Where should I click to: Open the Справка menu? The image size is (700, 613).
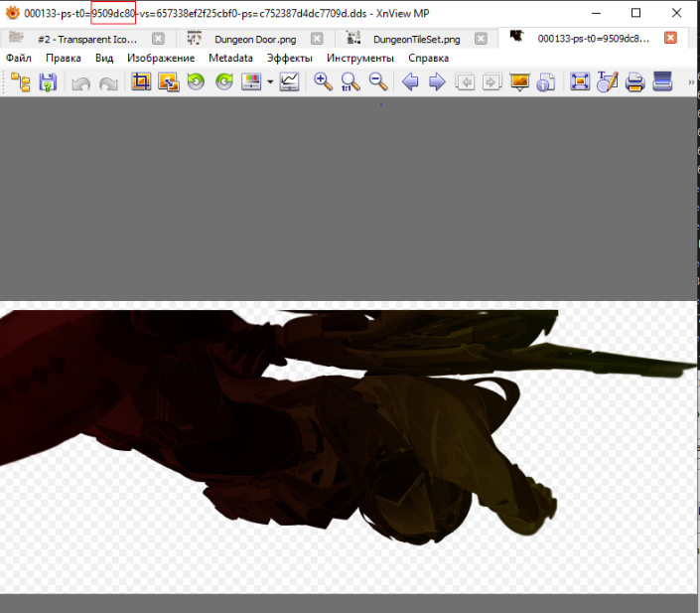[429, 58]
